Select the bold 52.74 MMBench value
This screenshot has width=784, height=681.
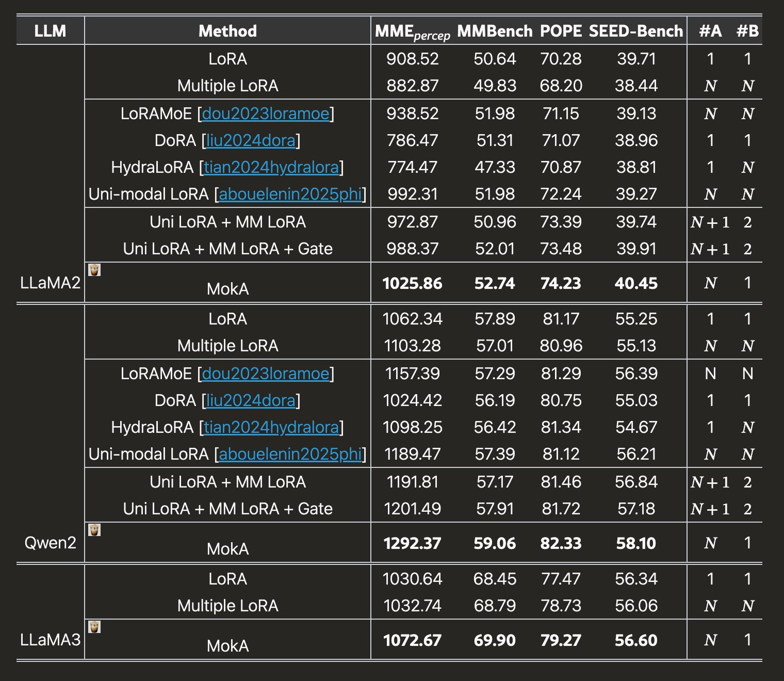495,283
